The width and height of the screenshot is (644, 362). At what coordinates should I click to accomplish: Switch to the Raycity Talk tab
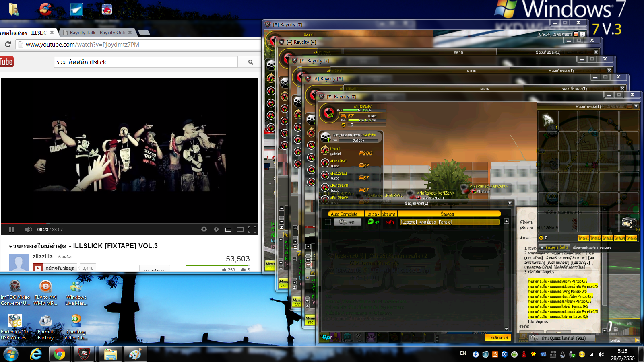pos(97,33)
